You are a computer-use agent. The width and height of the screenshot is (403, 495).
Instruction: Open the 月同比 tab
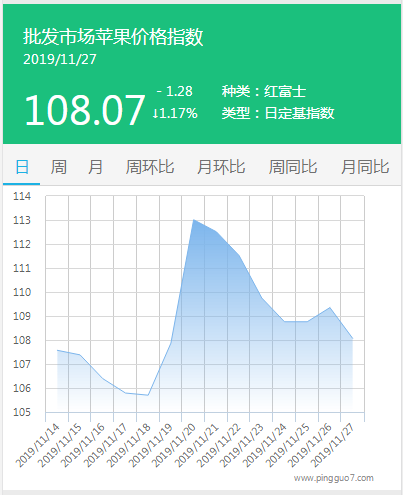[365, 167]
